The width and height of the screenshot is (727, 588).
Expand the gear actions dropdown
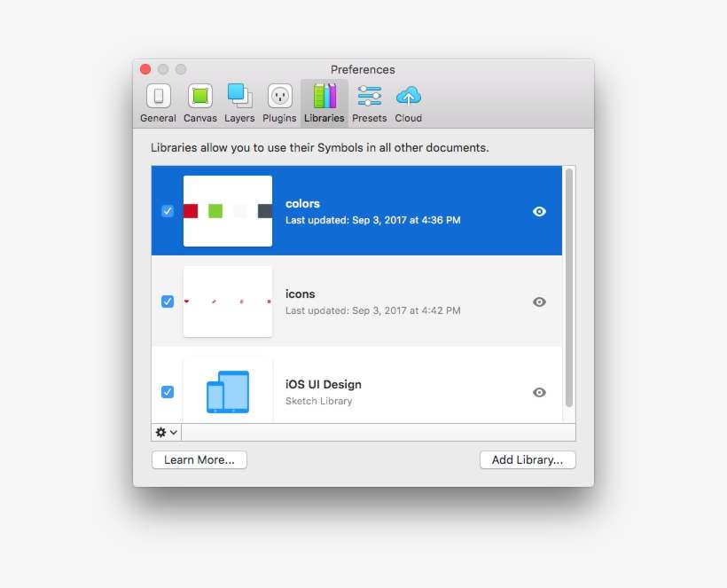(165, 432)
